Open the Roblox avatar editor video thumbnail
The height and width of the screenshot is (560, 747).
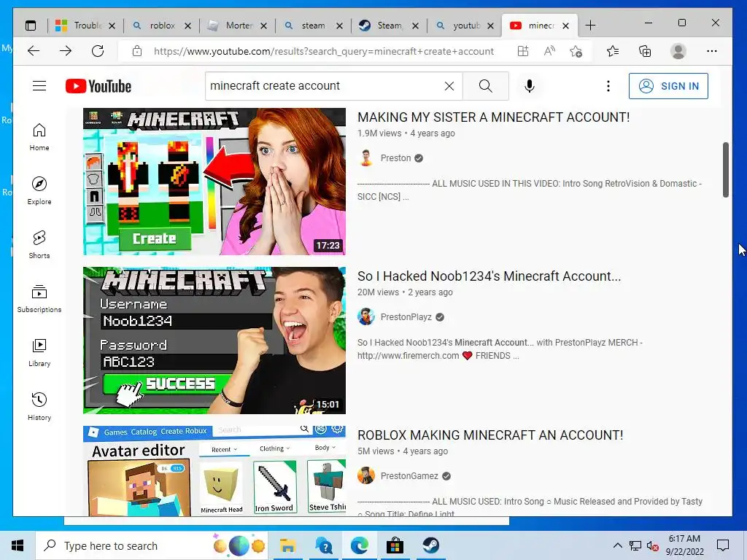[x=214, y=471]
